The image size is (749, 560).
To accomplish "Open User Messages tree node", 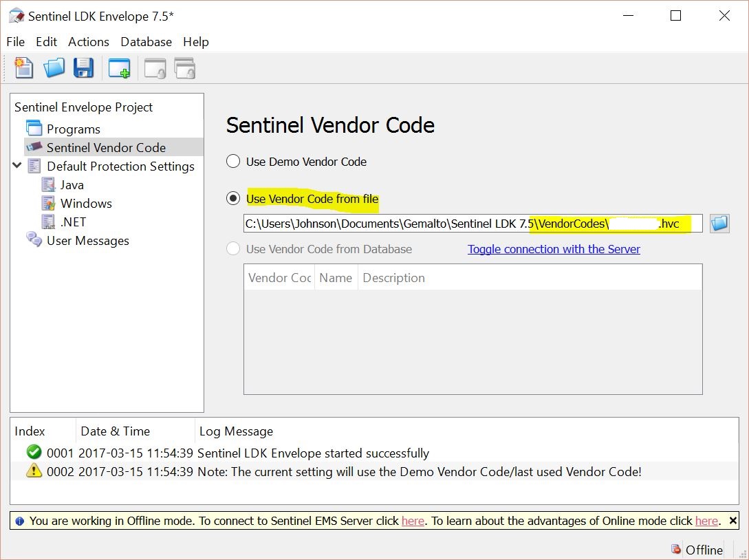I will click(x=87, y=241).
